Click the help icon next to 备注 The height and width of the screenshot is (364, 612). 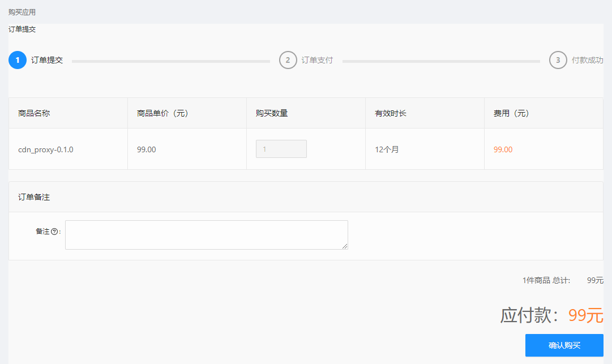click(54, 232)
